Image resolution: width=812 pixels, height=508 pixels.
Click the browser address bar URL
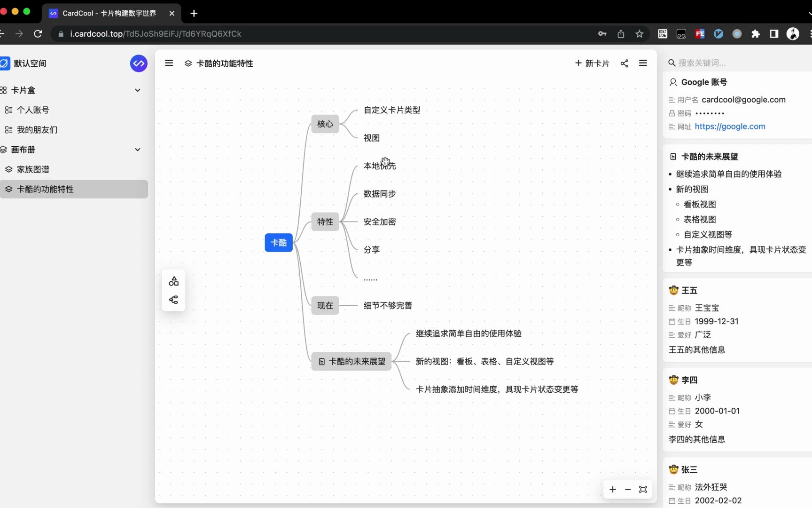pos(156,34)
